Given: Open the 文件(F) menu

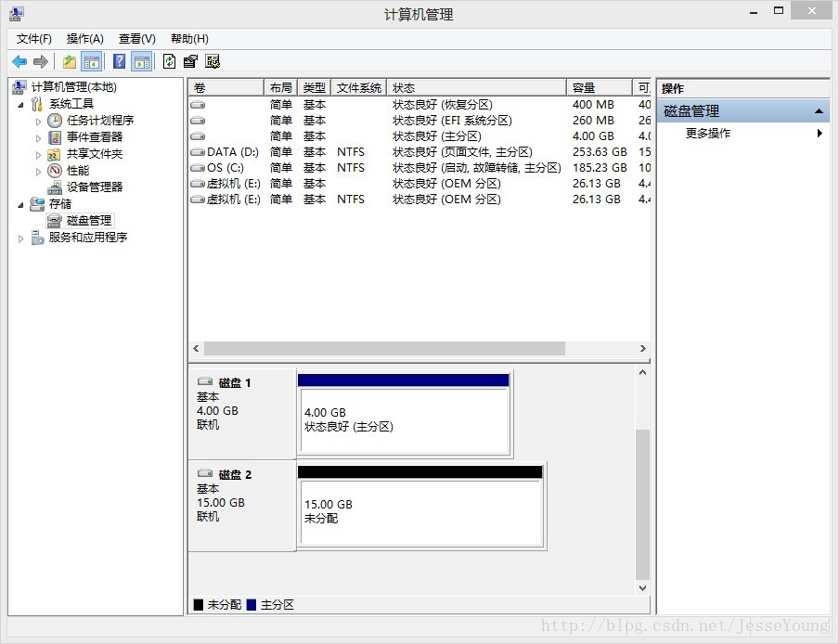Looking at the screenshot, I should coord(33,39).
